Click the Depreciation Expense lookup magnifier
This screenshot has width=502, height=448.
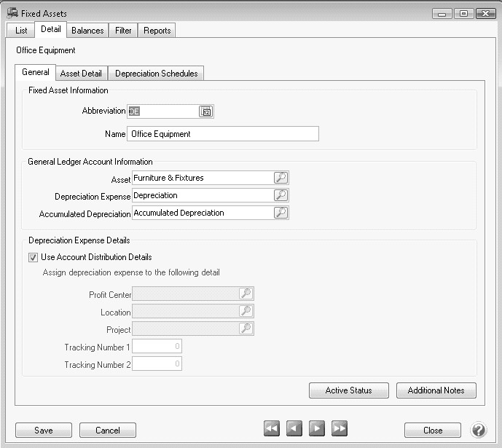tap(281, 195)
